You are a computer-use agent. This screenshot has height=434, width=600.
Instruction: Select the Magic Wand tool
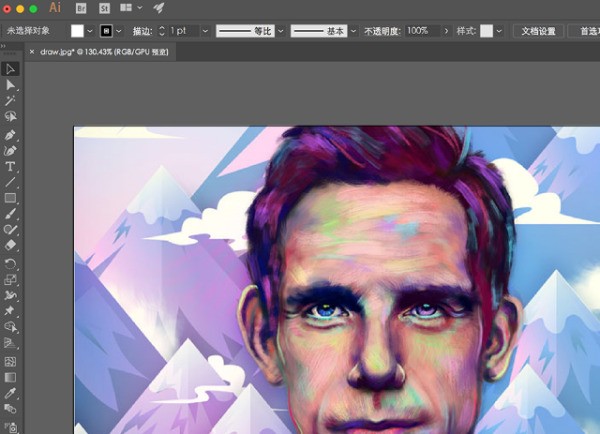click(x=11, y=101)
